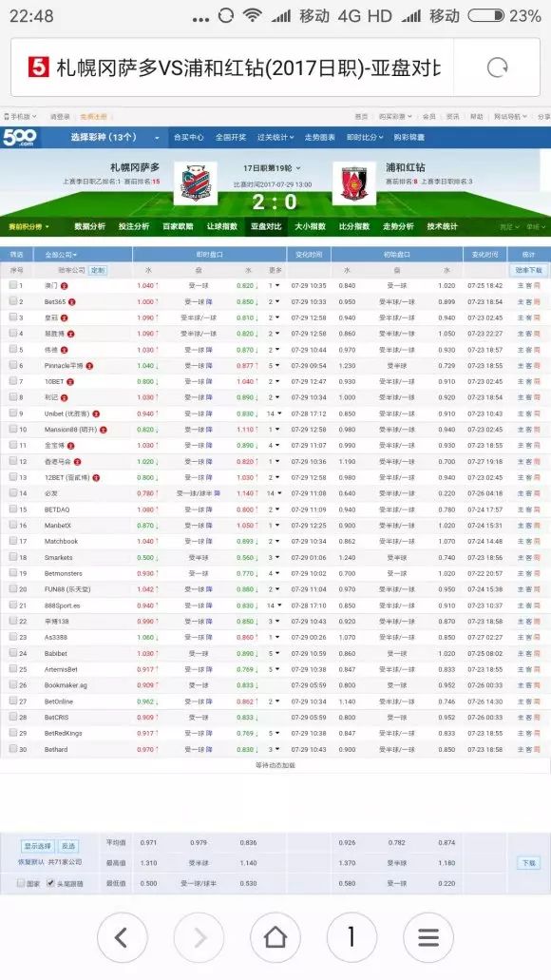551x980 pixels.
Task: Open the browser hamburger menu icon
Action: 427,937
